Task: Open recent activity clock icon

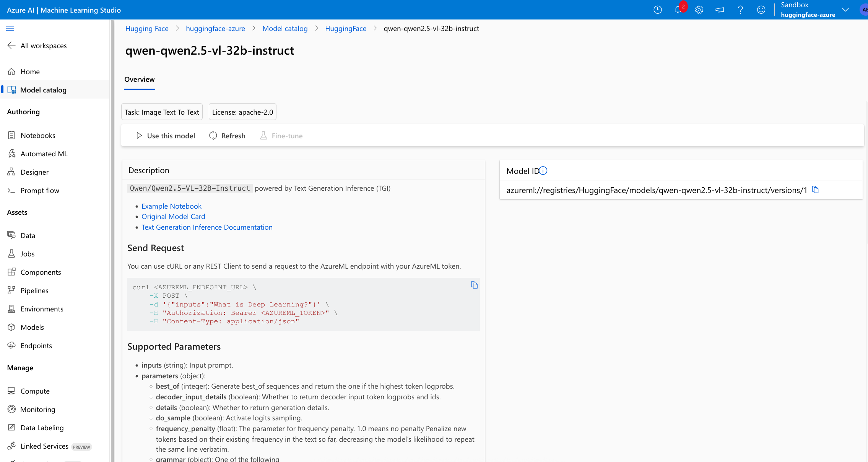Action: [x=657, y=10]
